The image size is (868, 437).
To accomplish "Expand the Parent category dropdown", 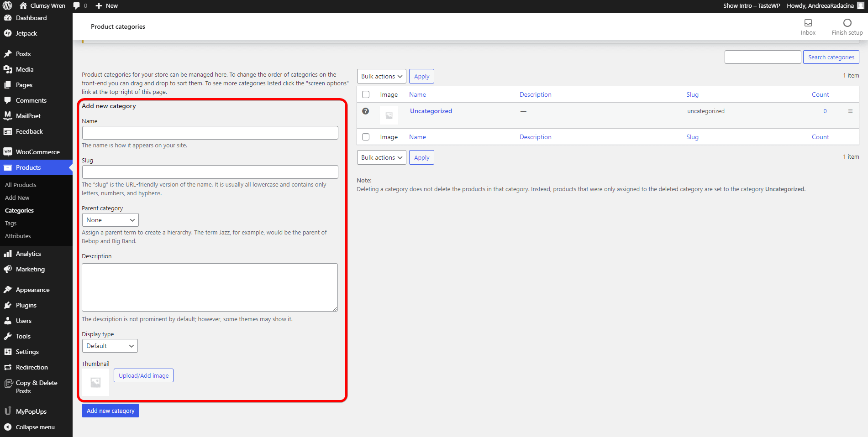I will (110, 220).
